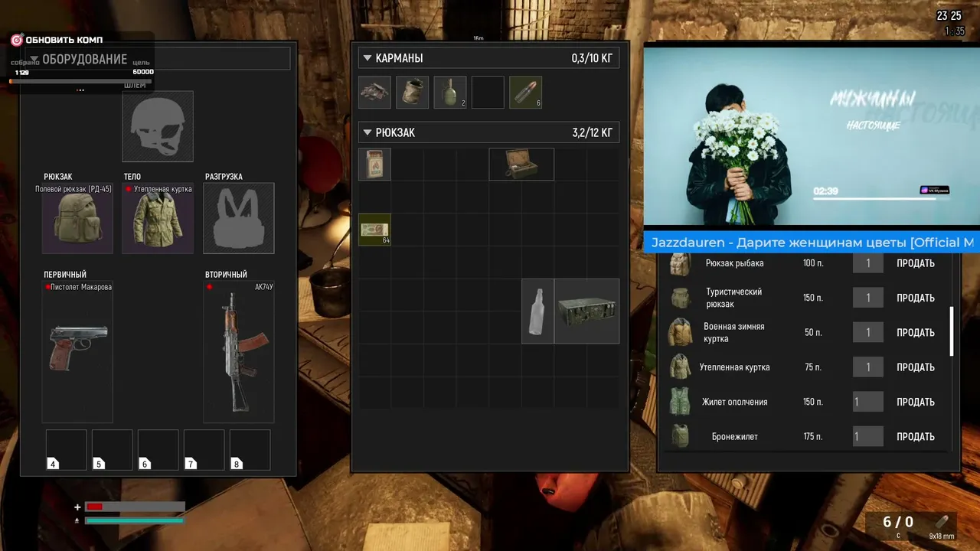This screenshot has height=551, width=980.
Task: Edit quantity field for Жилет ополчения
Action: pos(867,402)
